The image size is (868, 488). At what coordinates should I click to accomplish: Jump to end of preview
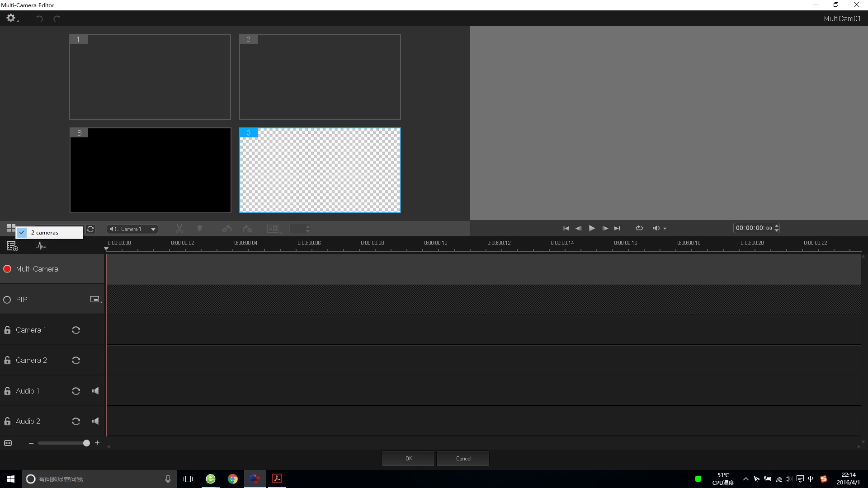click(x=617, y=228)
